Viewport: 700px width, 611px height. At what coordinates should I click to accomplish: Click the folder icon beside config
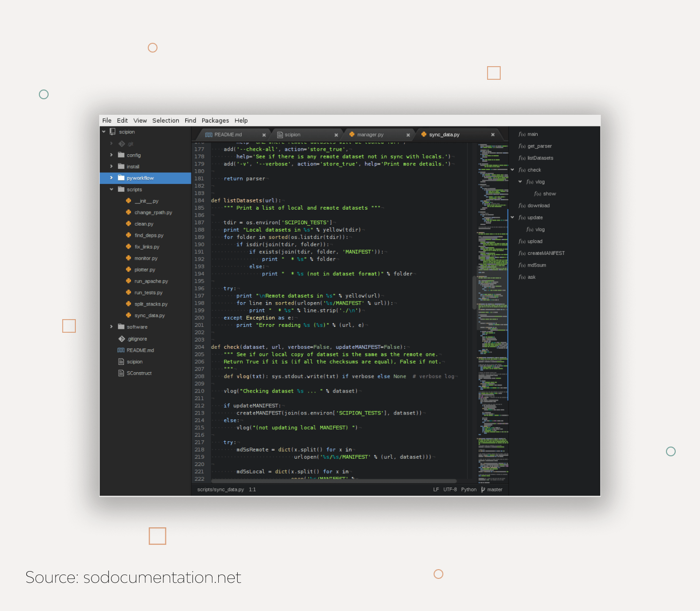(121, 155)
